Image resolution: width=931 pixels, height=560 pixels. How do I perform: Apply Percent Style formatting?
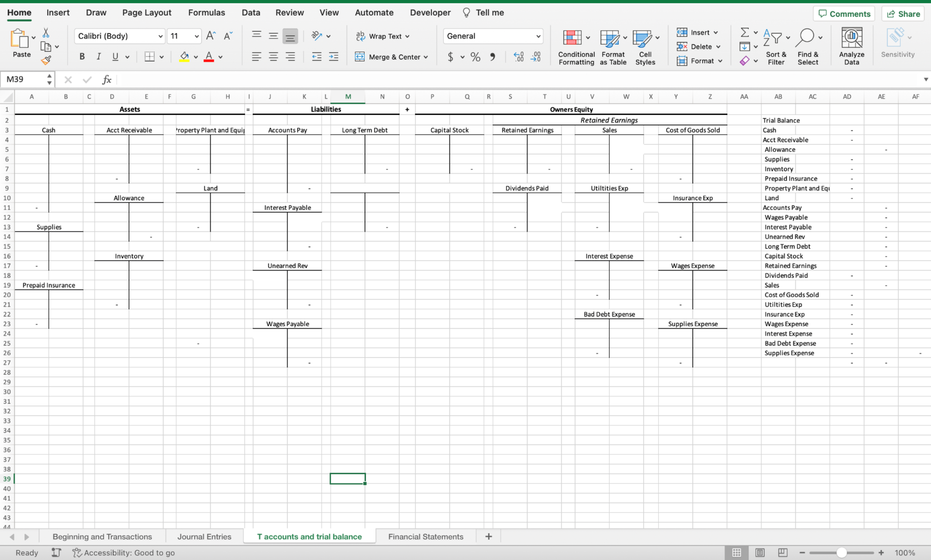(x=475, y=57)
